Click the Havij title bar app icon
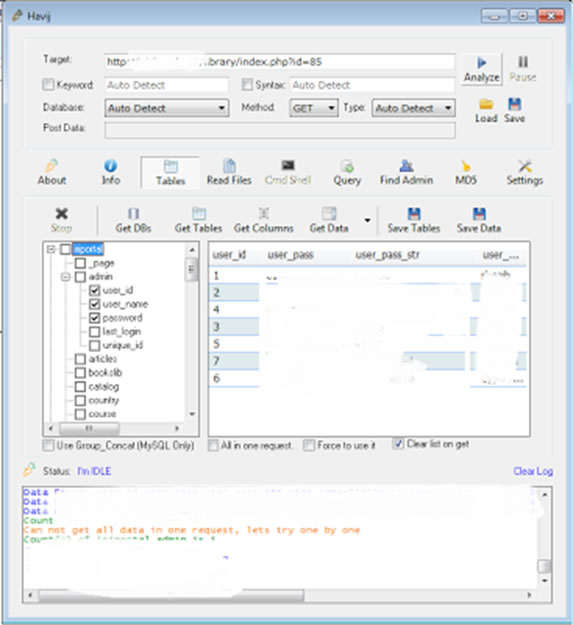This screenshot has width=573, height=625. 18,16
